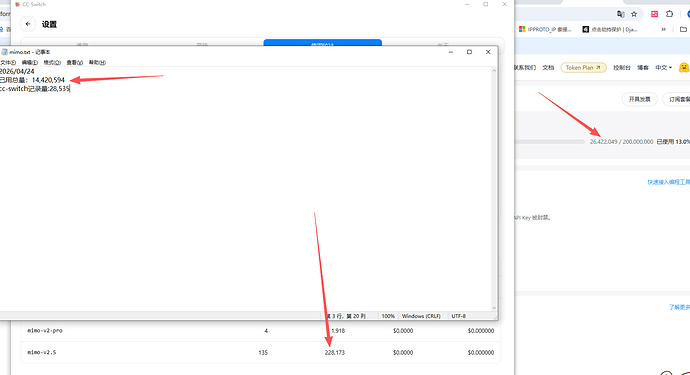Click the 已用总量: 14,420,594 line
The height and width of the screenshot is (375, 690).
coord(32,80)
